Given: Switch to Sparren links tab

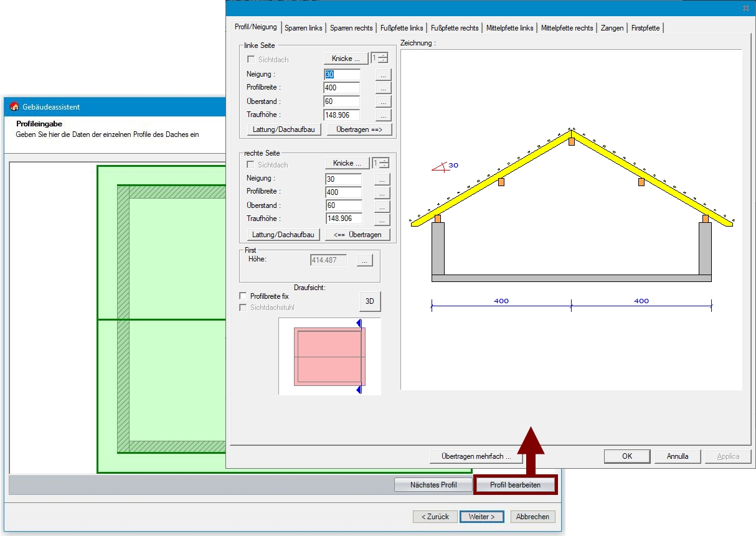Looking at the screenshot, I should click(303, 28).
